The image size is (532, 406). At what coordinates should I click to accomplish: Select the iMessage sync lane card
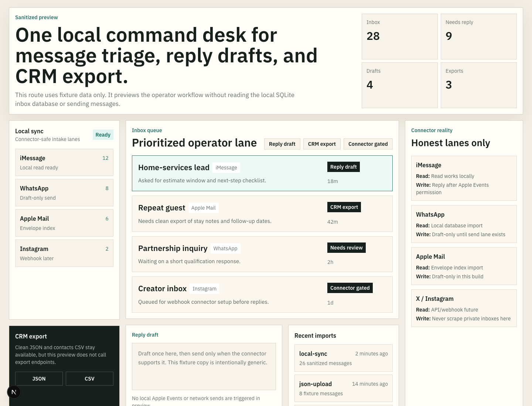(x=64, y=162)
